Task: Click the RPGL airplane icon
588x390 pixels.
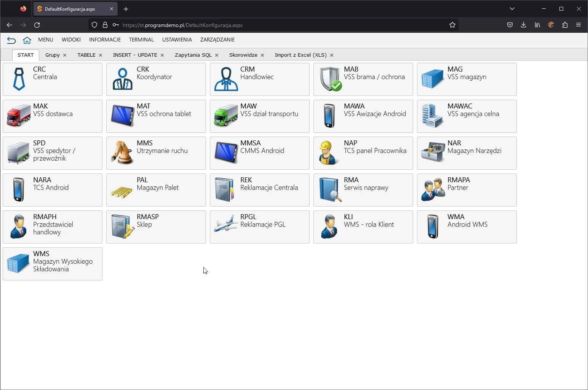Action: pyautogui.click(x=226, y=227)
